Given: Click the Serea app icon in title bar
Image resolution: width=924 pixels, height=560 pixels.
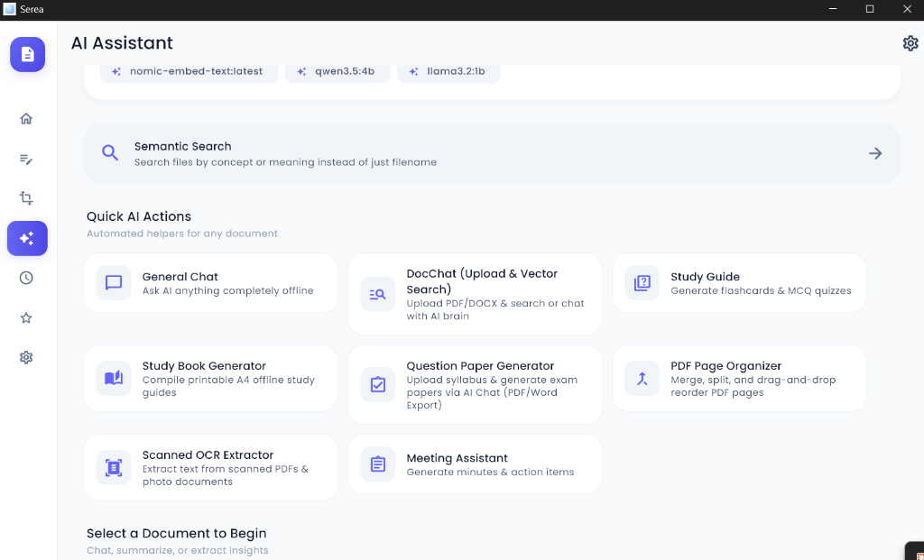Looking at the screenshot, I should [9, 9].
